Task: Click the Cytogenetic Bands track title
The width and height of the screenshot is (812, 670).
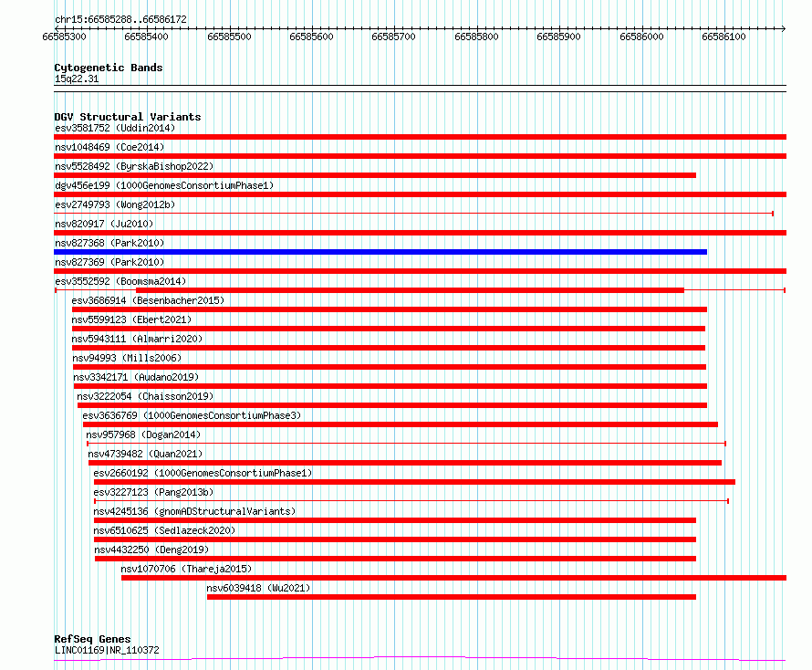Action: tap(109, 68)
